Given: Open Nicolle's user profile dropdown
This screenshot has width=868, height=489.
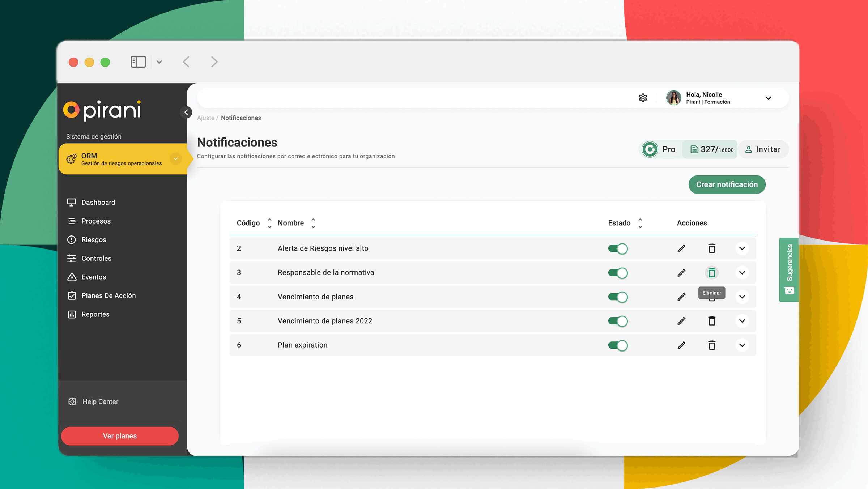Looking at the screenshot, I should pos(768,98).
